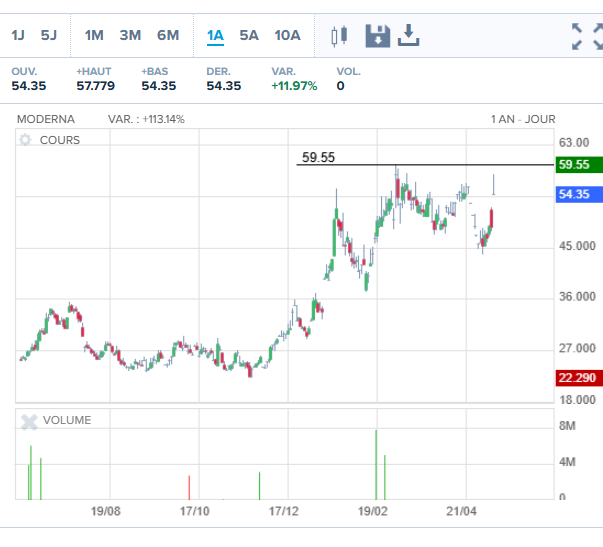603x547 pixels.
Task: Select the 1J time range
Action: (x=18, y=35)
